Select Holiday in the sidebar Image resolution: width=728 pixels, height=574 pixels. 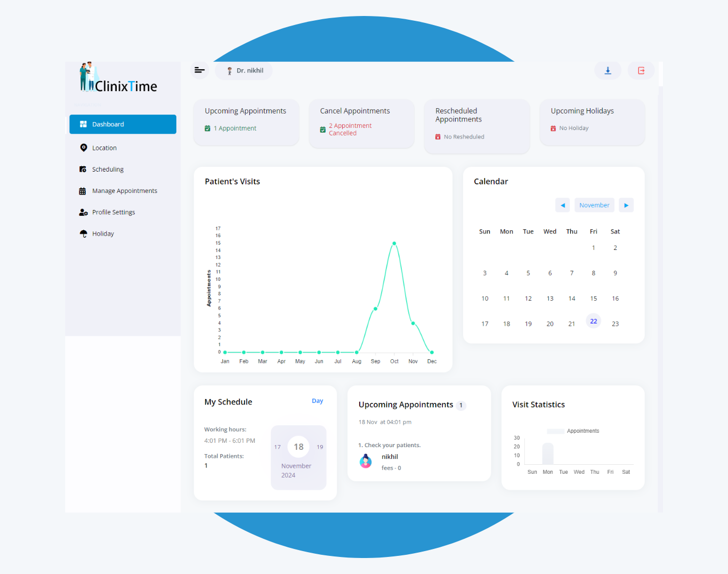(x=103, y=233)
